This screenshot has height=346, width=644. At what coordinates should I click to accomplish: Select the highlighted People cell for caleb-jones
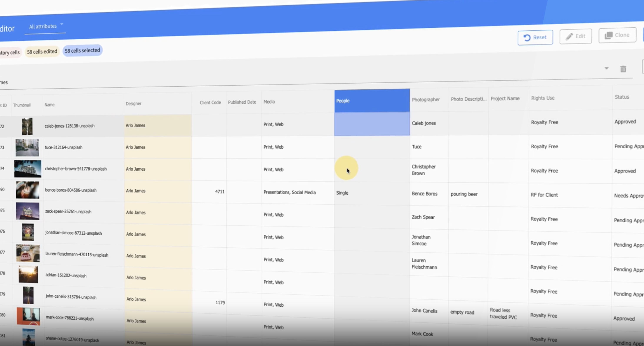(x=372, y=124)
